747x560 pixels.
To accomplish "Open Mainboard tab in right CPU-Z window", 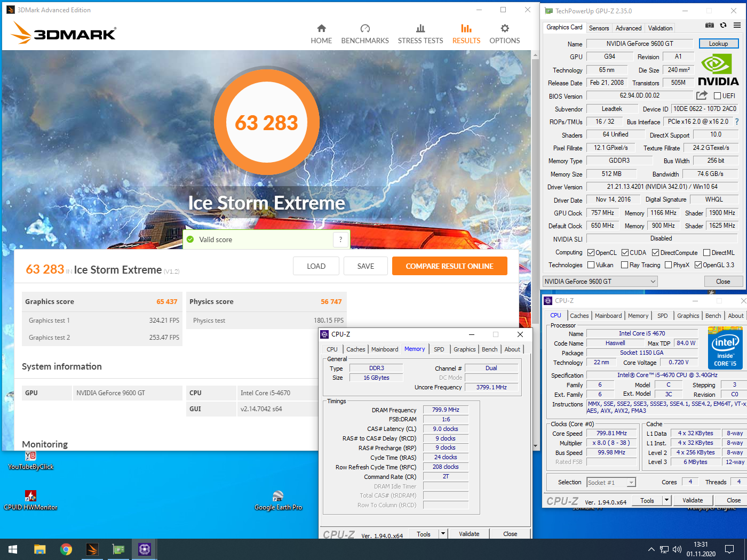I will 608,316.
